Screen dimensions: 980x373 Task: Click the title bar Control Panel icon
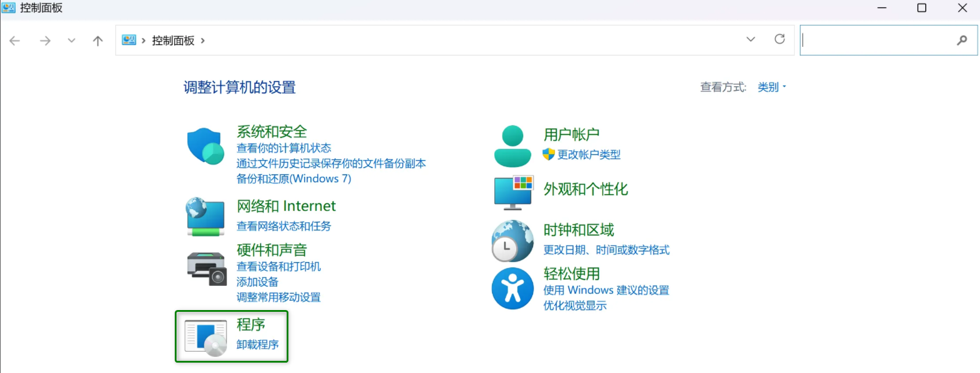[x=8, y=8]
